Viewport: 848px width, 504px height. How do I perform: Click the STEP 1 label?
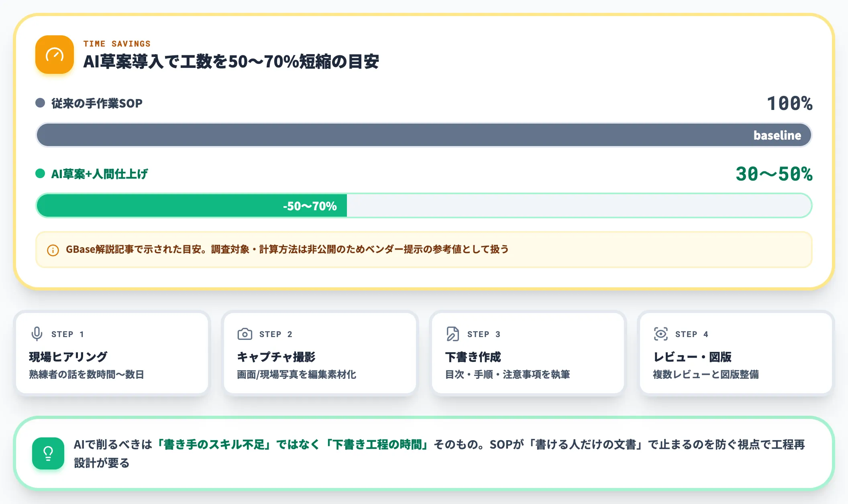tap(68, 334)
